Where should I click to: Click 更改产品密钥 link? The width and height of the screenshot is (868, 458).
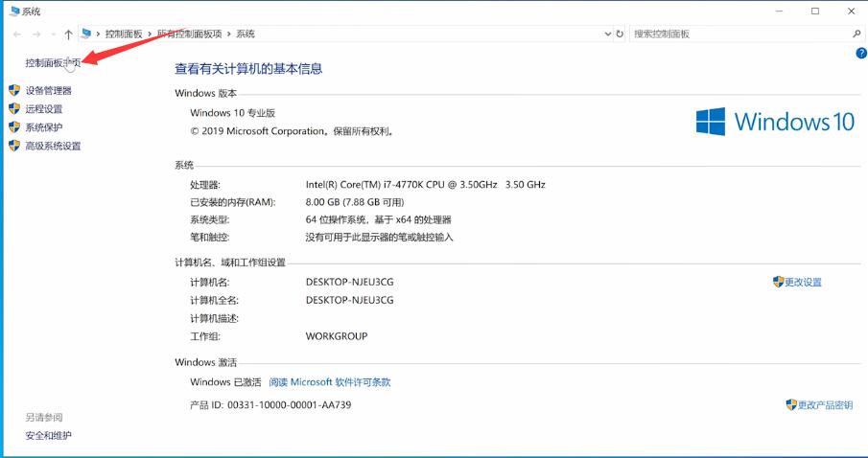tap(825, 405)
